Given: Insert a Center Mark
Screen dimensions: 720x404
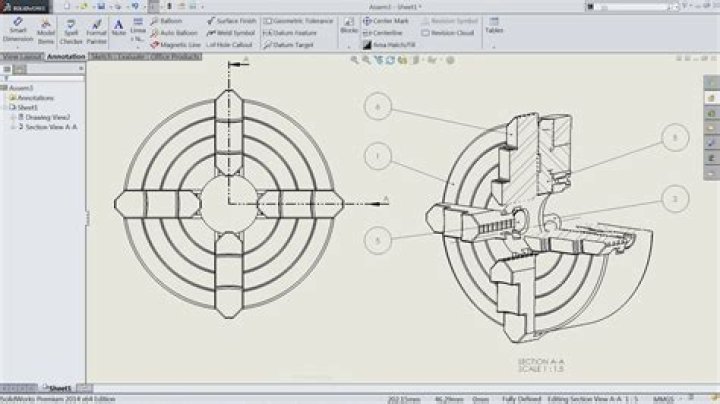Looking at the screenshot, I should coord(386,21).
